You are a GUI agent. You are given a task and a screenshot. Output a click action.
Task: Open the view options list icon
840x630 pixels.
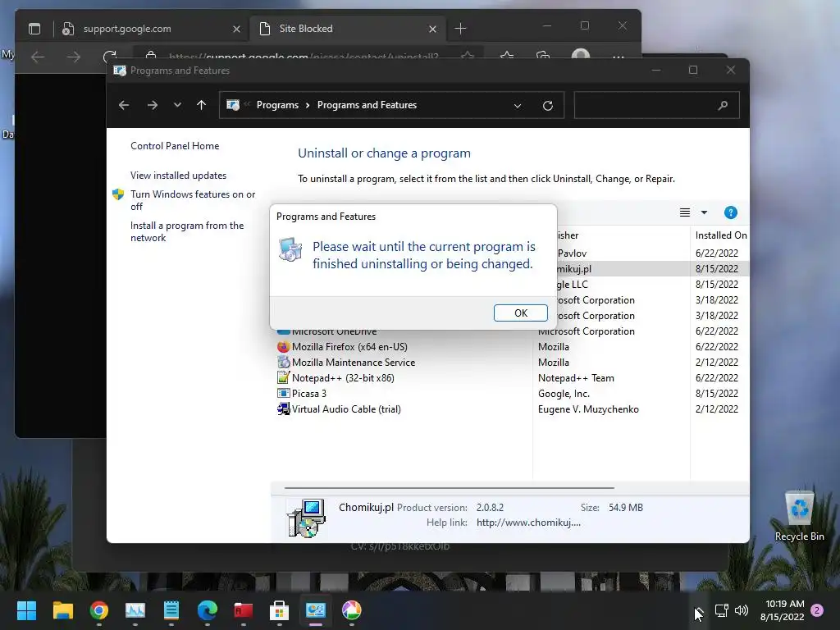[x=685, y=212]
